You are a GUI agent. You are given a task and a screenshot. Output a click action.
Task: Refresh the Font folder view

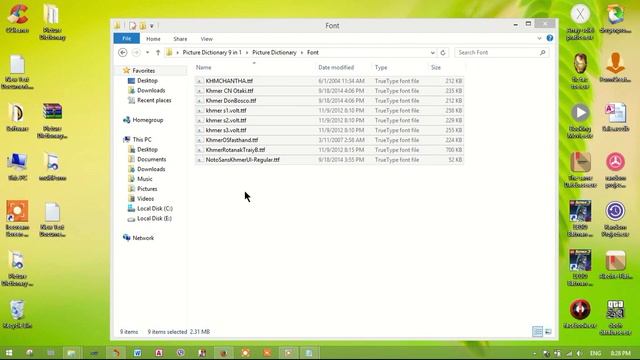[x=443, y=53]
